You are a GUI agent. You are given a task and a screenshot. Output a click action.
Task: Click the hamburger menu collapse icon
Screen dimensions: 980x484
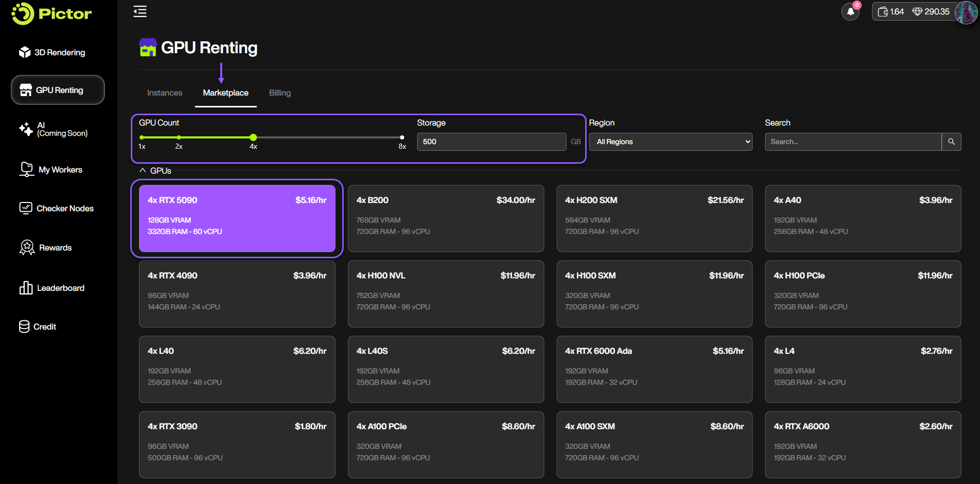pyautogui.click(x=140, y=11)
